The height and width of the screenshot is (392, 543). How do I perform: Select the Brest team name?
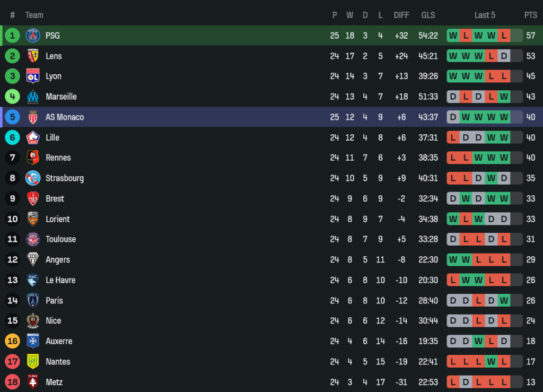(x=55, y=198)
